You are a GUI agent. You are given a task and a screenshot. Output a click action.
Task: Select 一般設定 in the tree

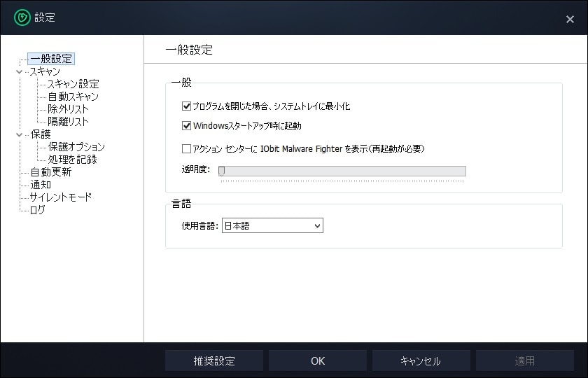point(51,59)
